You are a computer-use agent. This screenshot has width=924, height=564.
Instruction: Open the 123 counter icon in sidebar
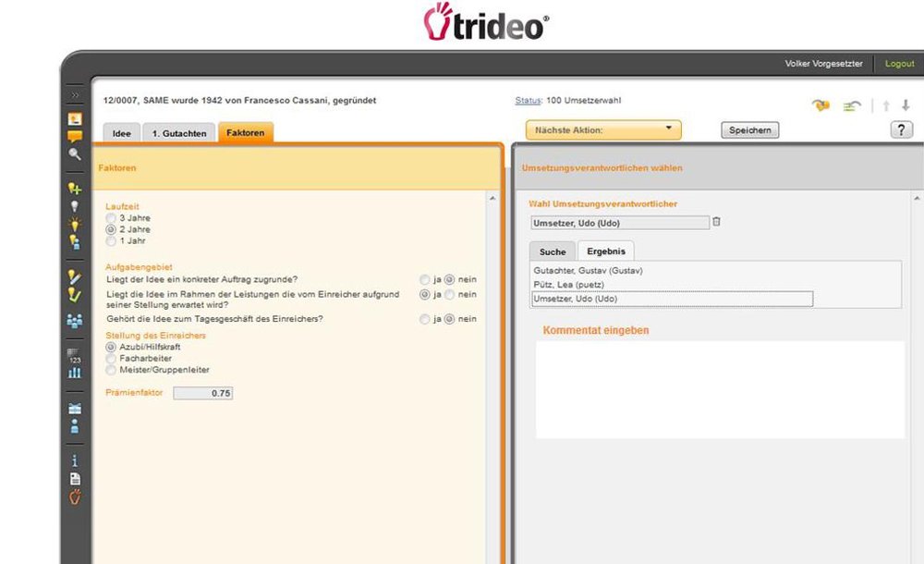pyautogui.click(x=75, y=356)
